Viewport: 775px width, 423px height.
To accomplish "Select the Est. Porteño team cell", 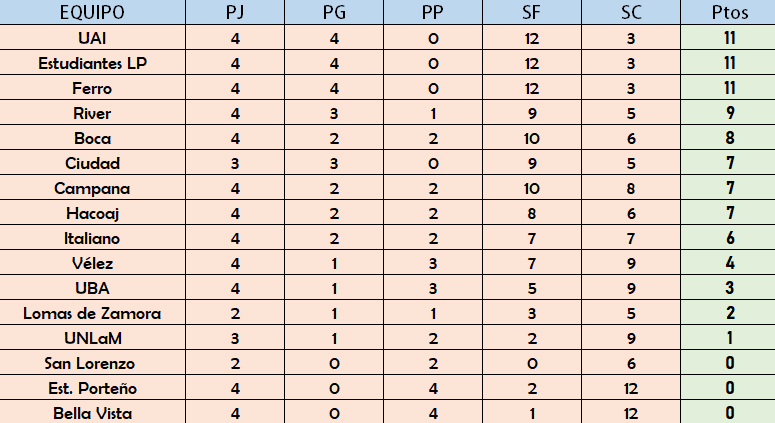I will click(92, 388).
